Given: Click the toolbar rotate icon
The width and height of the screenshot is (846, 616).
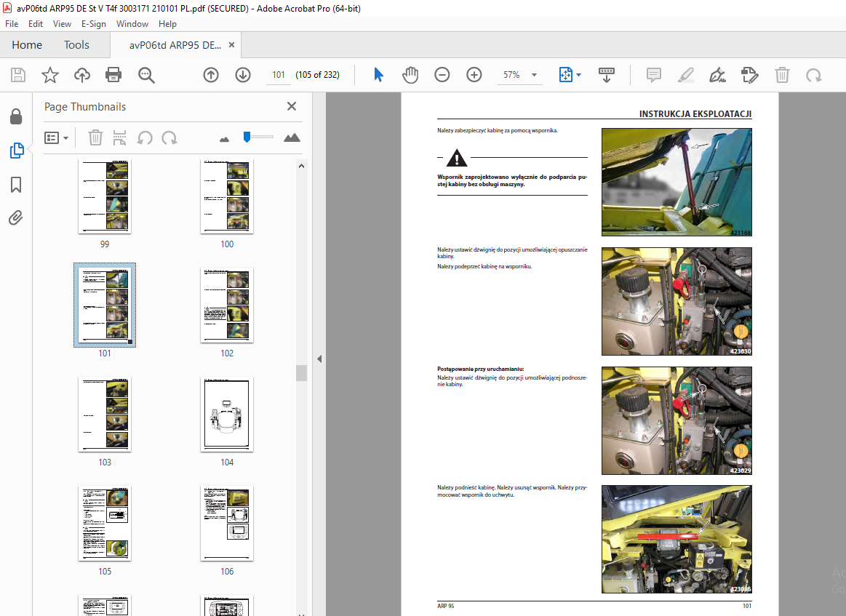Looking at the screenshot, I should click(x=813, y=75).
